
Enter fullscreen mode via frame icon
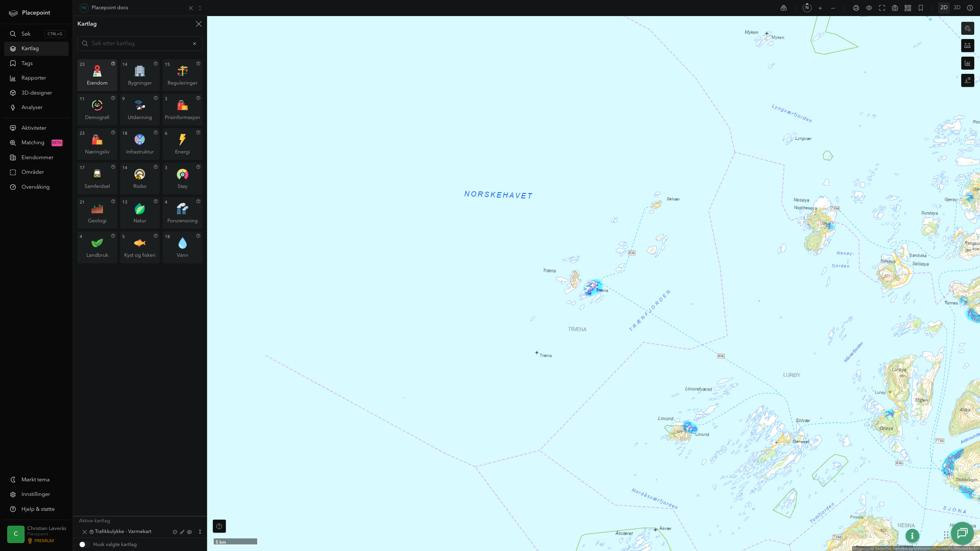point(882,8)
